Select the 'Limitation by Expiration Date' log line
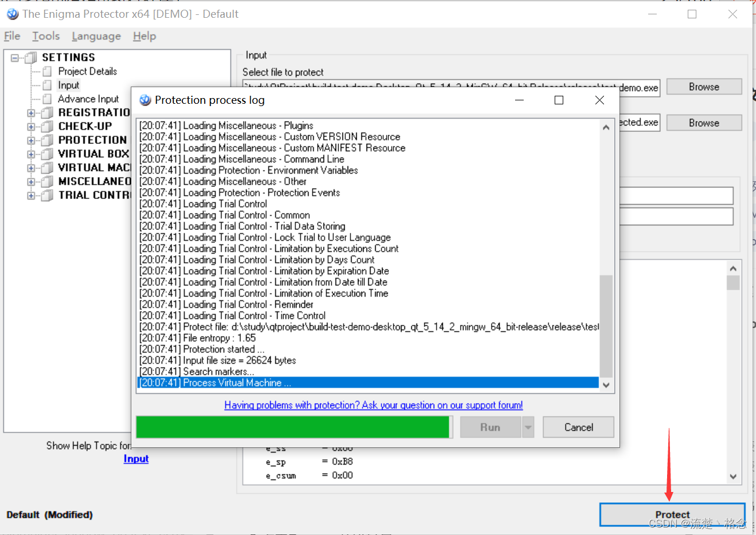 click(x=368, y=271)
